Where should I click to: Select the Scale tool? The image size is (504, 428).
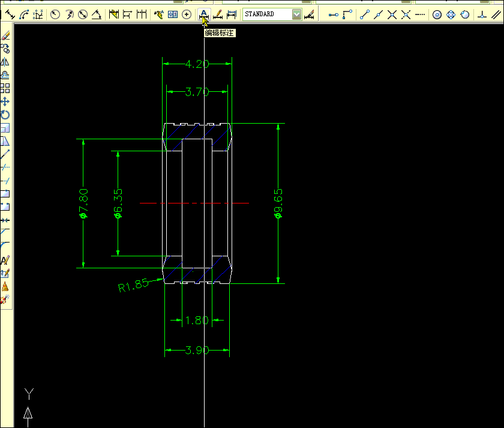click(5, 128)
